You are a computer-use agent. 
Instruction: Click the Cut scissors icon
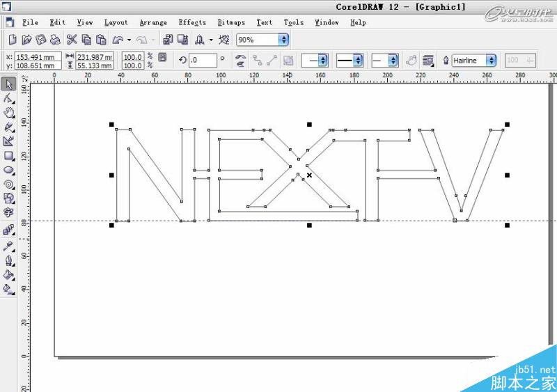(x=72, y=40)
